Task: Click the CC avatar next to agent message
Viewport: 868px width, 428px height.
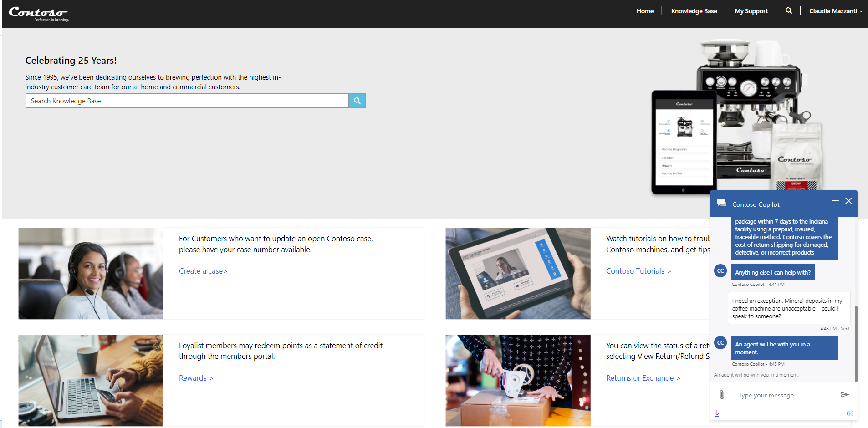Action: click(720, 342)
